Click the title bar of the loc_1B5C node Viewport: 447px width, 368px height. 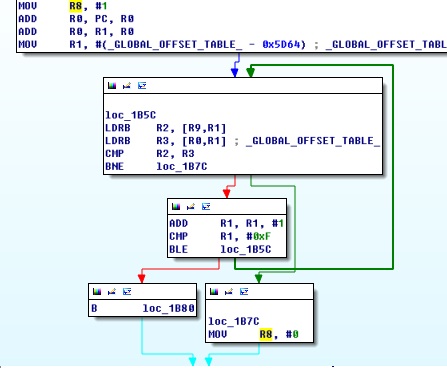tap(243, 86)
